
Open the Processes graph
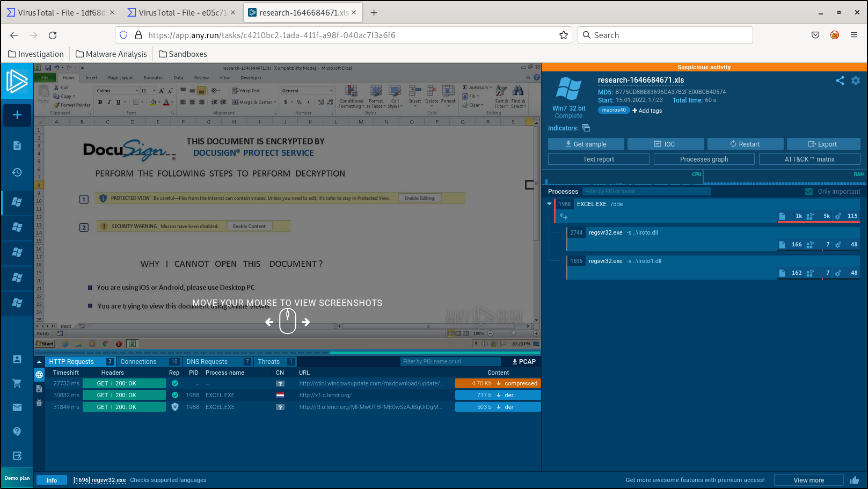point(704,159)
